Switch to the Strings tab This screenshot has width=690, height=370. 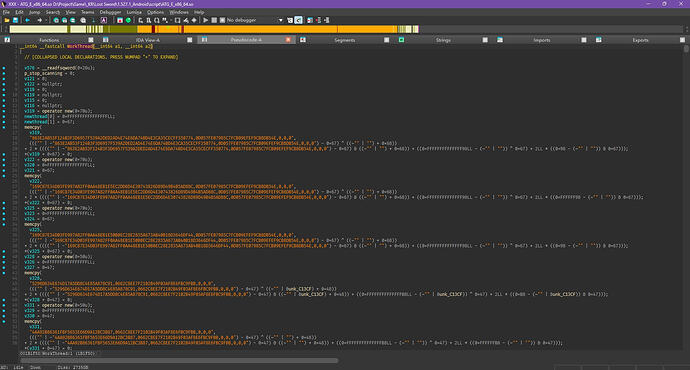pyautogui.click(x=443, y=40)
